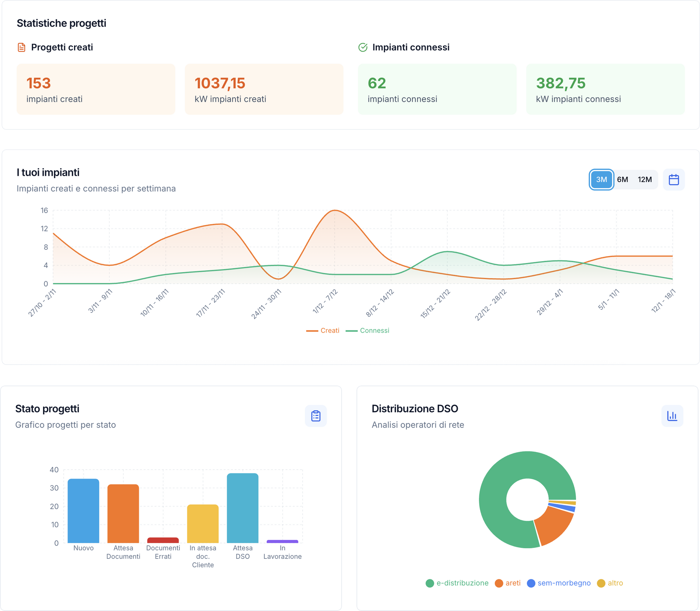Click the clipboard icon in Stato progetti
Viewport: 700px width, 611px height.
point(316,416)
